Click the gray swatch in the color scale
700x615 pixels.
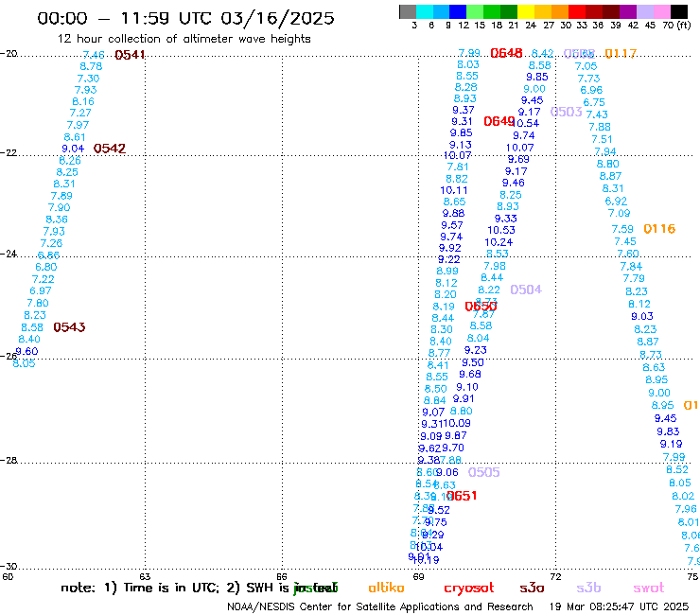(x=408, y=11)
